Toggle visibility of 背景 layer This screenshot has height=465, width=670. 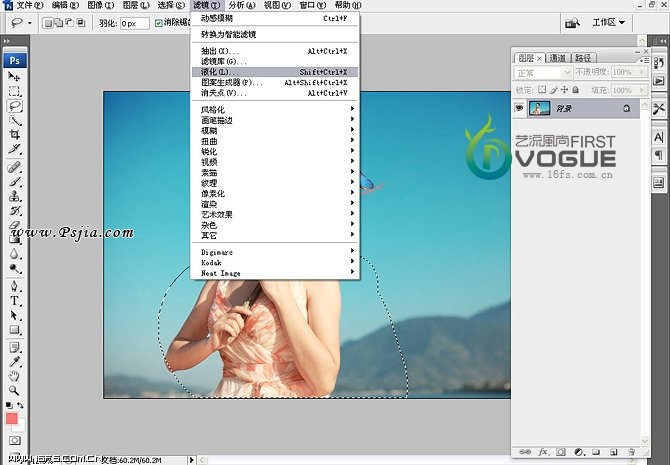[x=520, y=107]
